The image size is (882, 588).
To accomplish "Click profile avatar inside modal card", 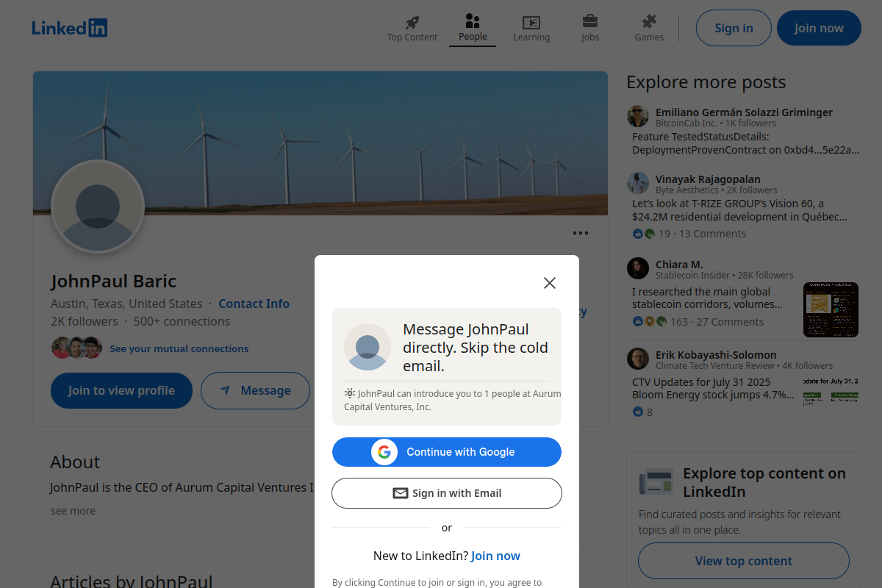I will coord(367,347).
